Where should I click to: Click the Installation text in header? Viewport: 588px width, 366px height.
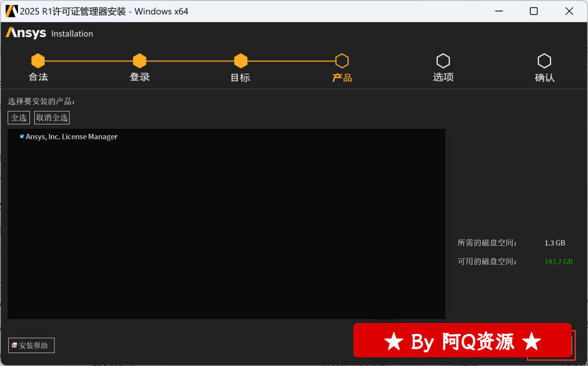tap(72, 34)
